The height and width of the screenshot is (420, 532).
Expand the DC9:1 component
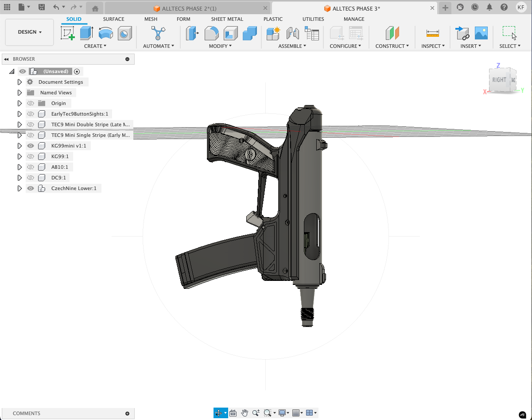pos(19,178)
